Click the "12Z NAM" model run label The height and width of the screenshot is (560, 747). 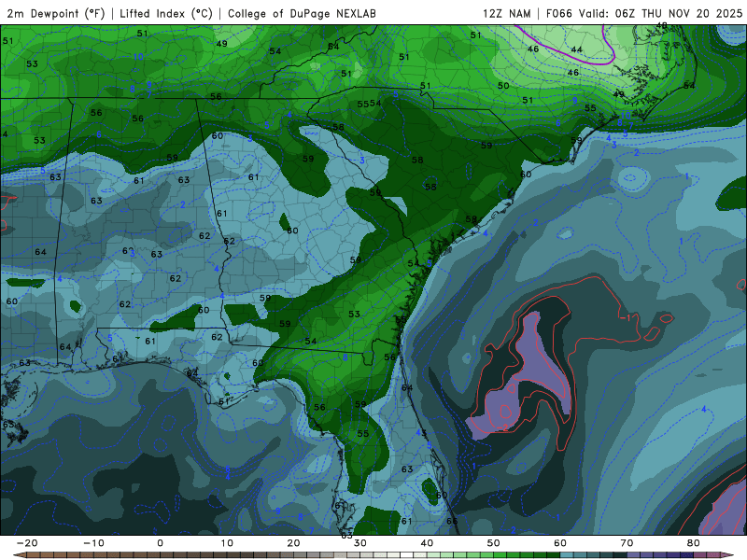click(507, 13)
